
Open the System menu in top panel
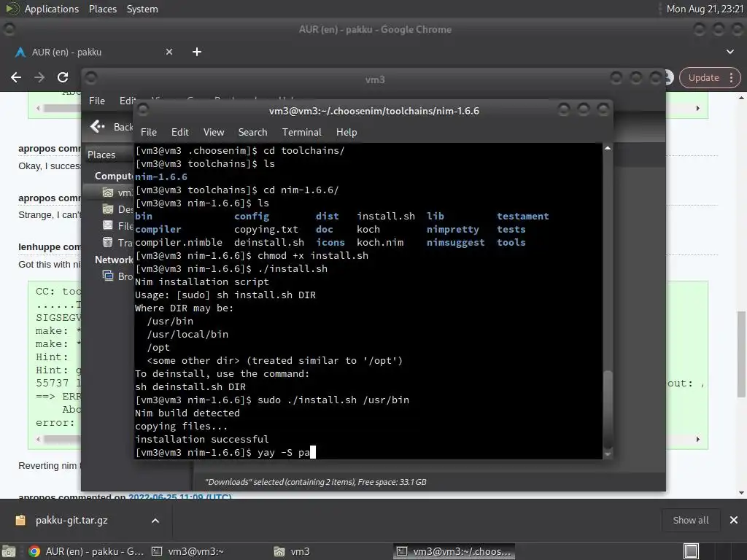coord(142,9)
